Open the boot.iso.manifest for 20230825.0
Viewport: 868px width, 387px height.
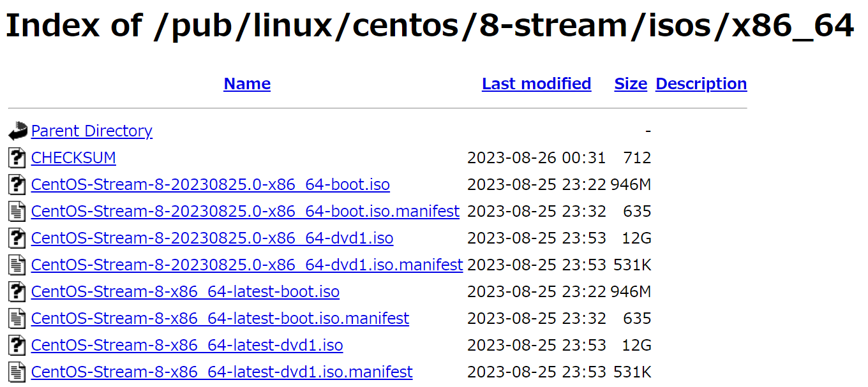[245, 211]
